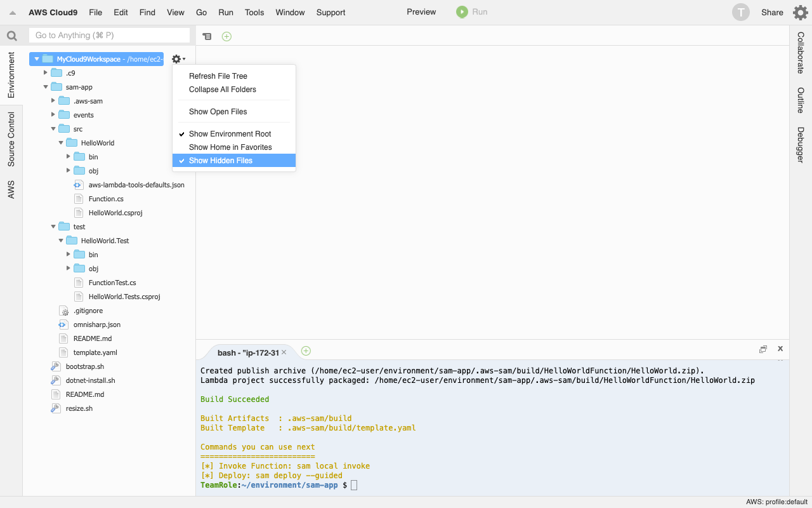Collapse the HelloWorld.Test folder arrow
Screen dimensions: 812x508
(61, 241)
